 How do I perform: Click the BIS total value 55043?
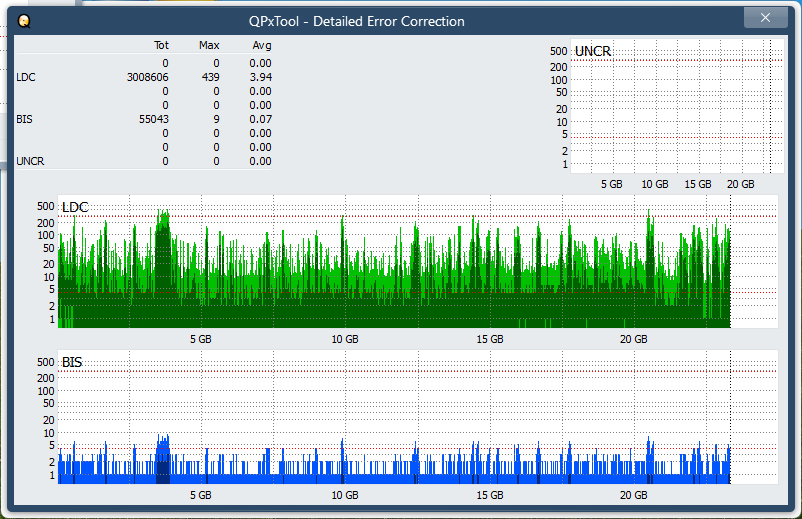(154, 119)
